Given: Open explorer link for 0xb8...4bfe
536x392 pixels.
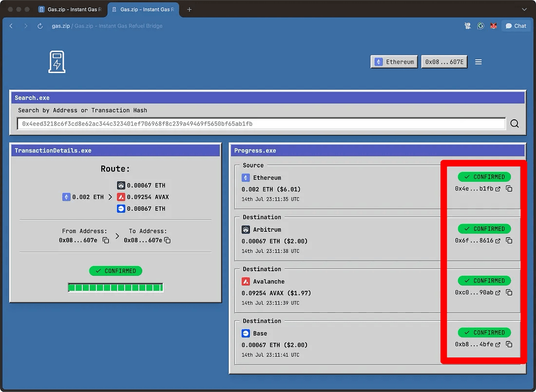Looking at the screenshot, I should (498, 344).
